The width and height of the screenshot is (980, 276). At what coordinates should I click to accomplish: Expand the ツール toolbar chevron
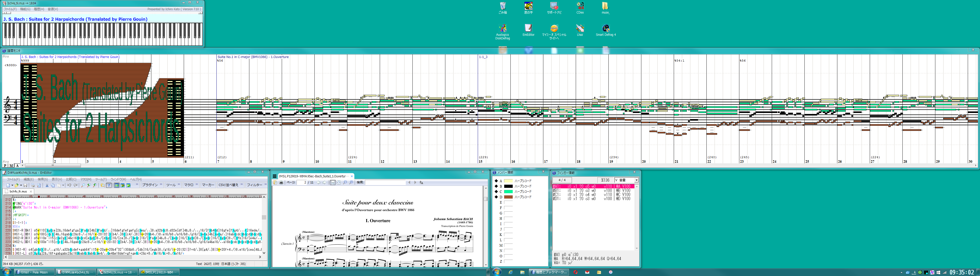click(x=179, y=185)
